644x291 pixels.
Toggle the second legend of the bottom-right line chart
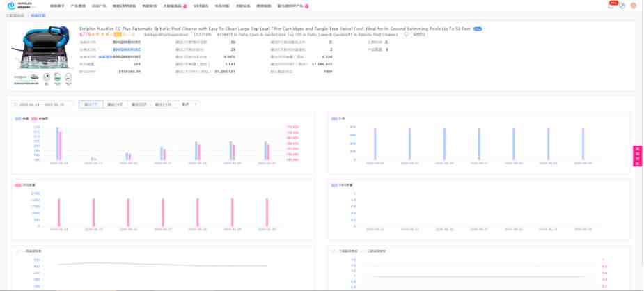pos(373,251)
